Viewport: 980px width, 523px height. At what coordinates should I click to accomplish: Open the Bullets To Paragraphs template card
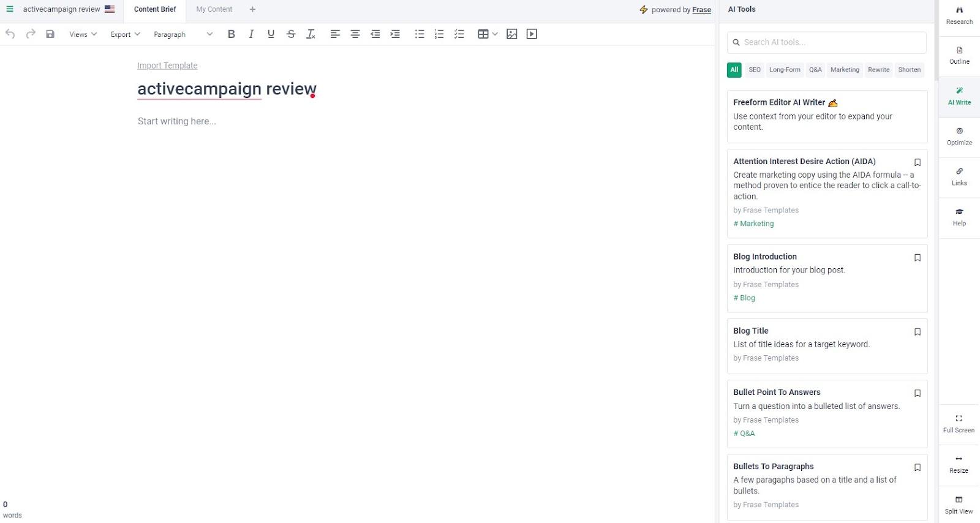[827, 487]
